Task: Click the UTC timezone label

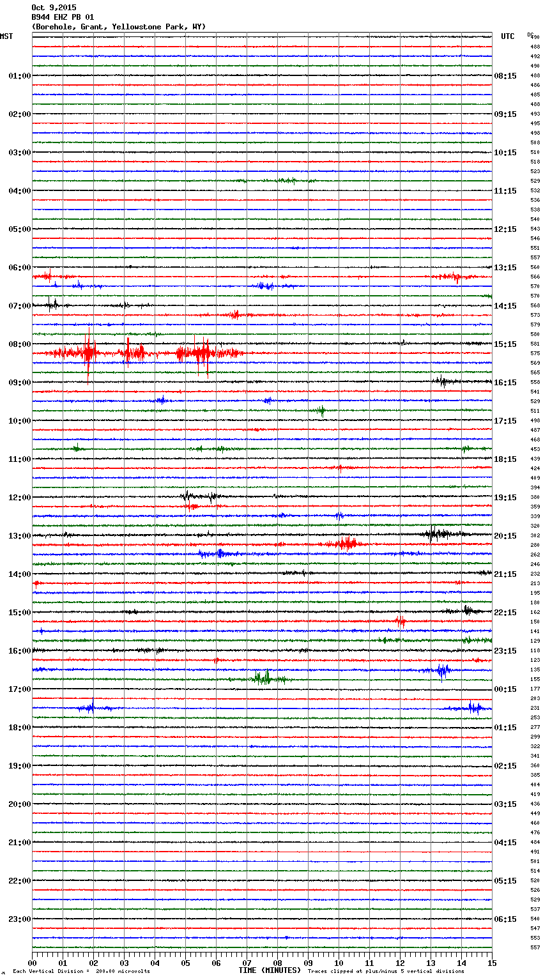Action: point(507,36)
